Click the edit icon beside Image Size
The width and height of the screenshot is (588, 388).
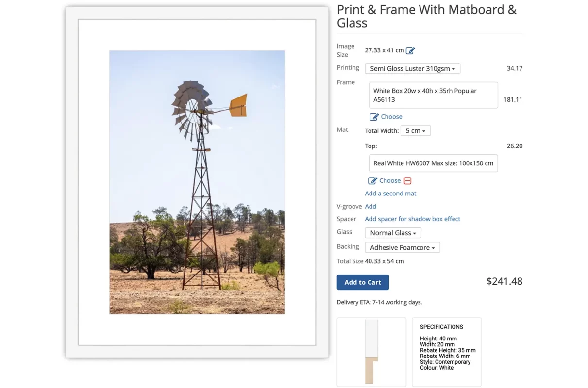point(410,50)
